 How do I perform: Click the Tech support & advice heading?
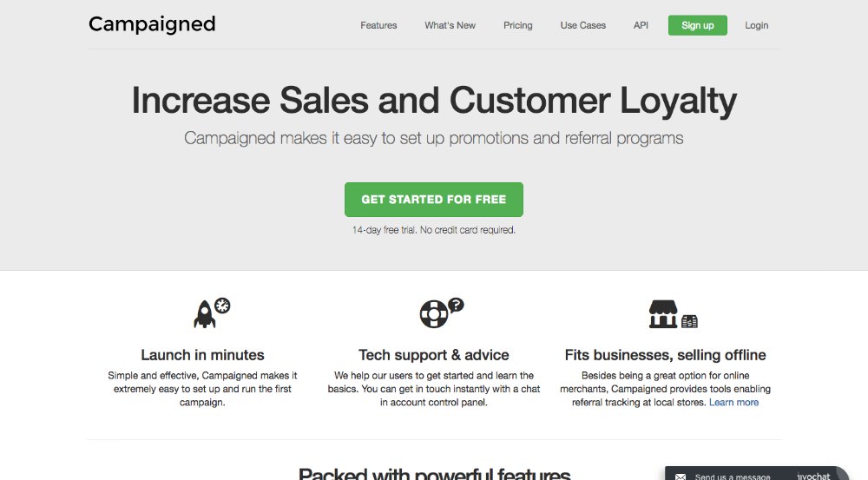click(433, 355)
